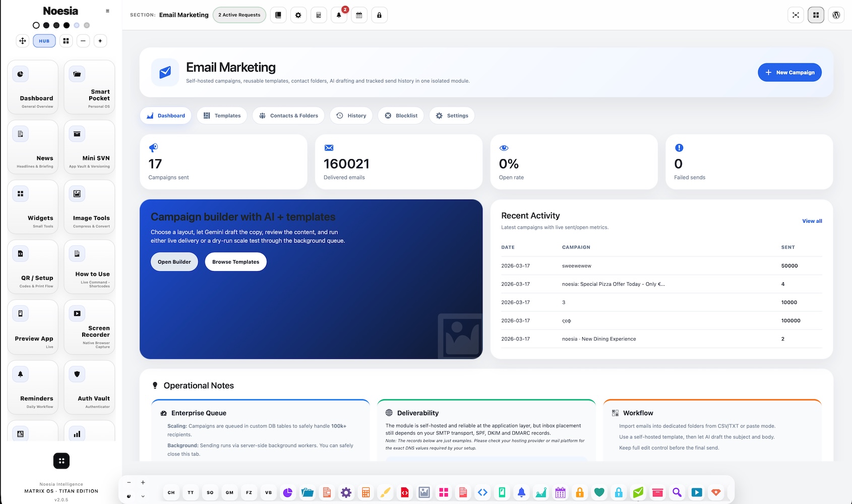The width and height of the screenshot is (852, 504).
Task: Click the teal heart dock icon
Action: tap(599, 492)
